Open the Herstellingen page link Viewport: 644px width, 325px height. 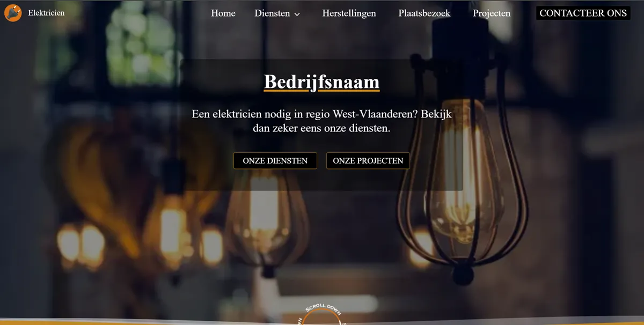click(349, 13)
